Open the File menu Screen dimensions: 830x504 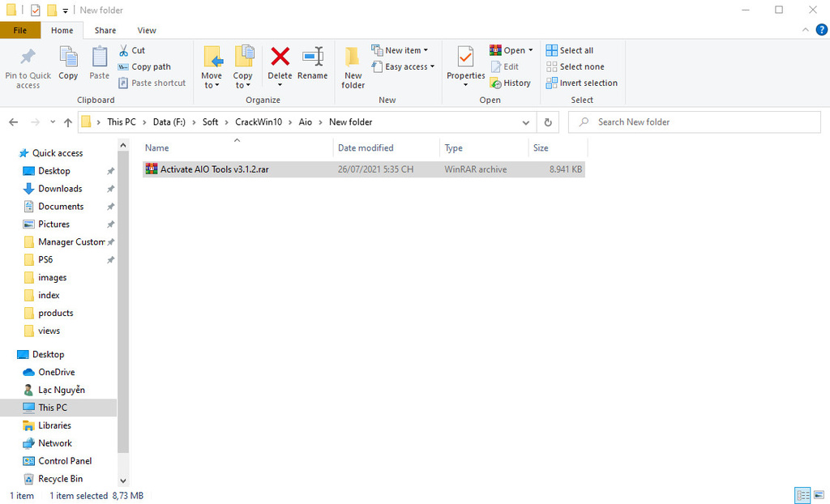click(20, 30)
